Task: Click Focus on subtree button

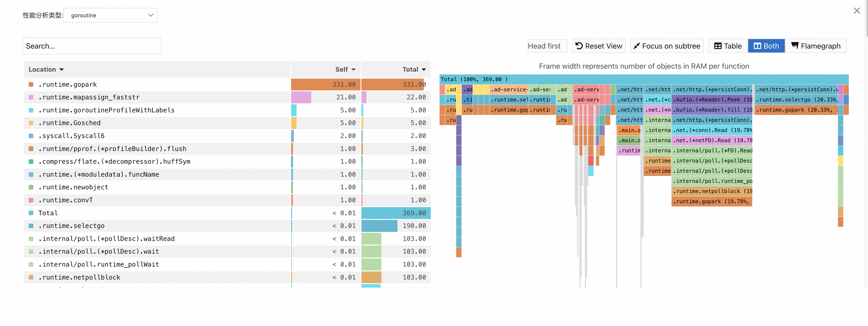Action: (667, 46)
